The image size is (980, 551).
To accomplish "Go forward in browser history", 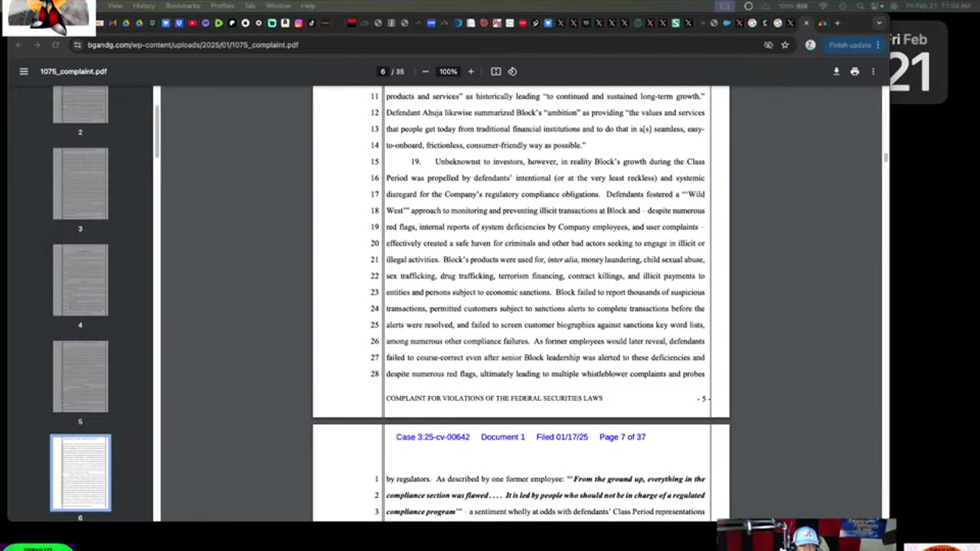I will [x=37, y=44].
